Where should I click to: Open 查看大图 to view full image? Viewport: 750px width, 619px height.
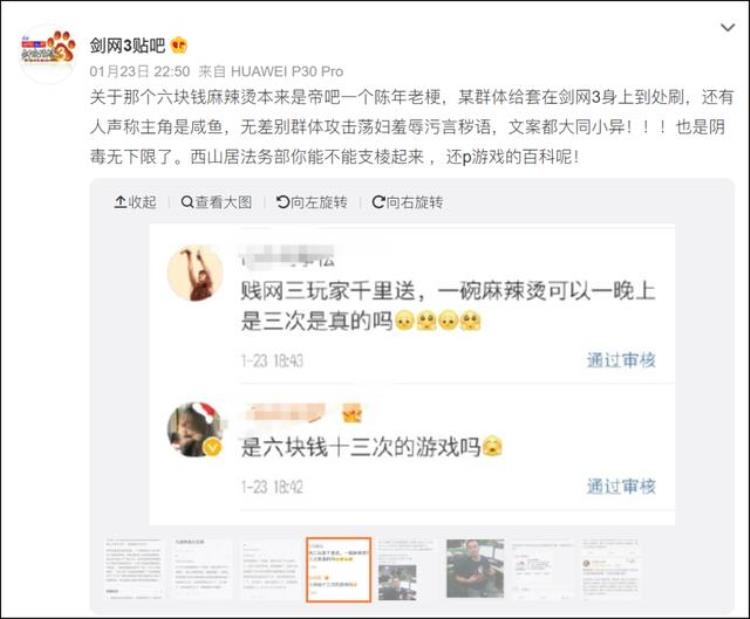pos(216,202)
